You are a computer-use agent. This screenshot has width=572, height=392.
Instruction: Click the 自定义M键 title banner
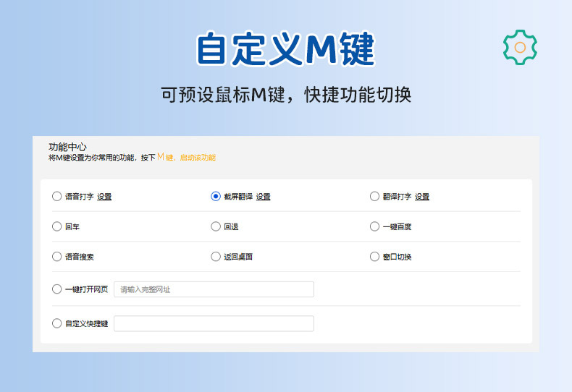click(285, 49)
